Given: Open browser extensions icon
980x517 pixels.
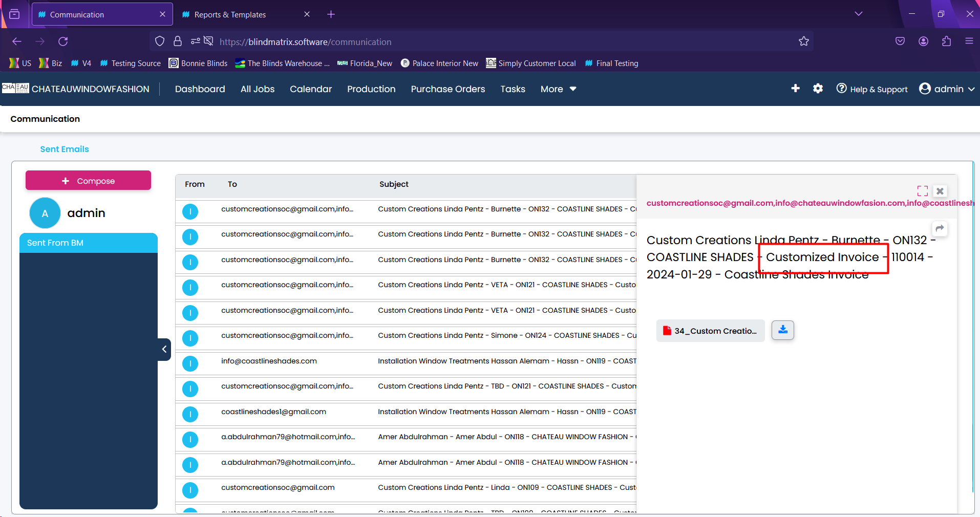Looking at the screenshot, I should click(946, 41).
